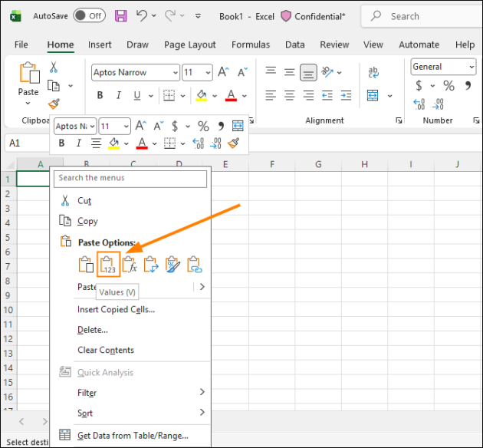Toggle Top Align in ribbon
This screenshot has height=448, width=483.
coord(271,71)
